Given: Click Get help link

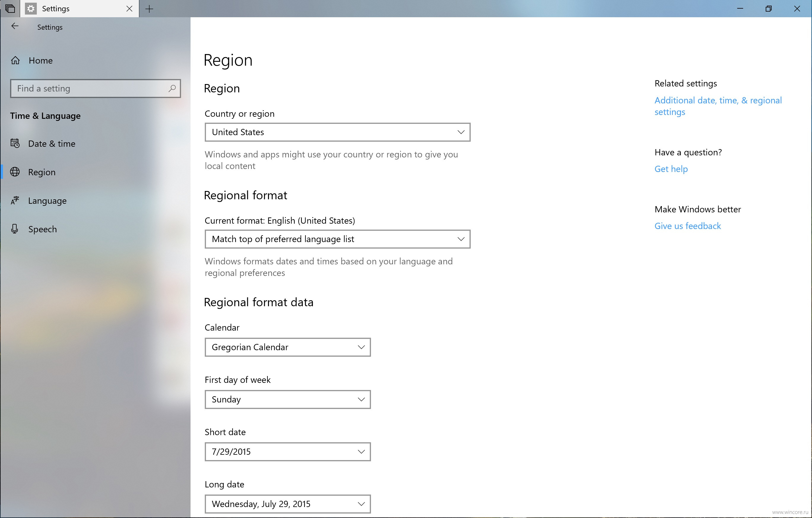Looking at the screenshot, I should [x=670, y=169].
